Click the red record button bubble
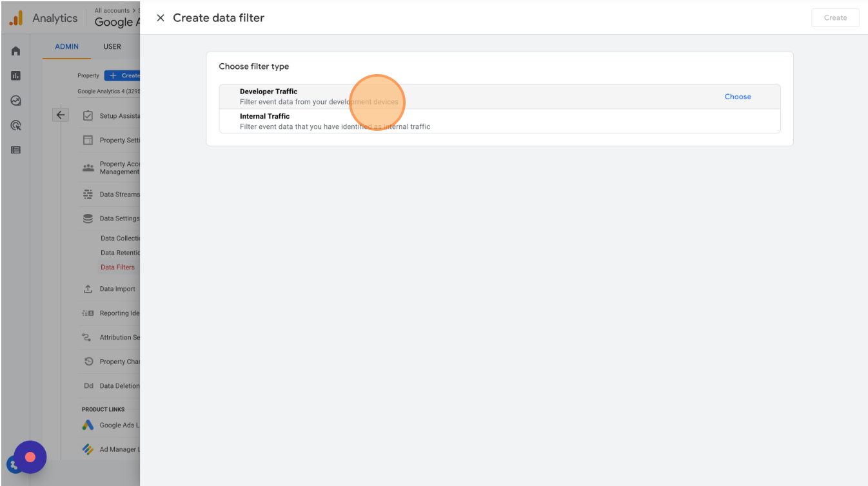Image resolution: width=868 pixels, height=486 pixels. click(30, 457)
